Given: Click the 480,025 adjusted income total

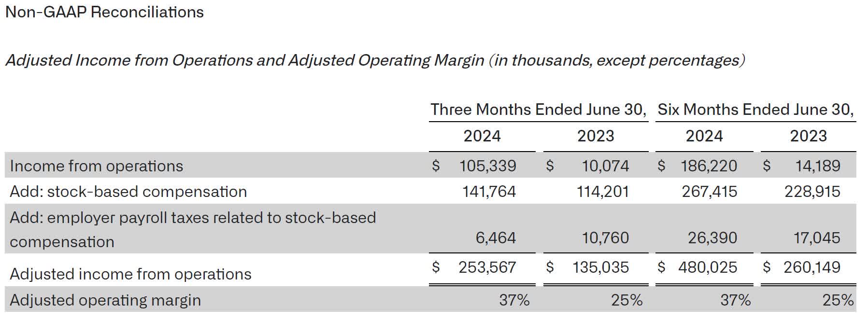Looking at the screenshot, I should pyautogui.click(x=708, y=267).
